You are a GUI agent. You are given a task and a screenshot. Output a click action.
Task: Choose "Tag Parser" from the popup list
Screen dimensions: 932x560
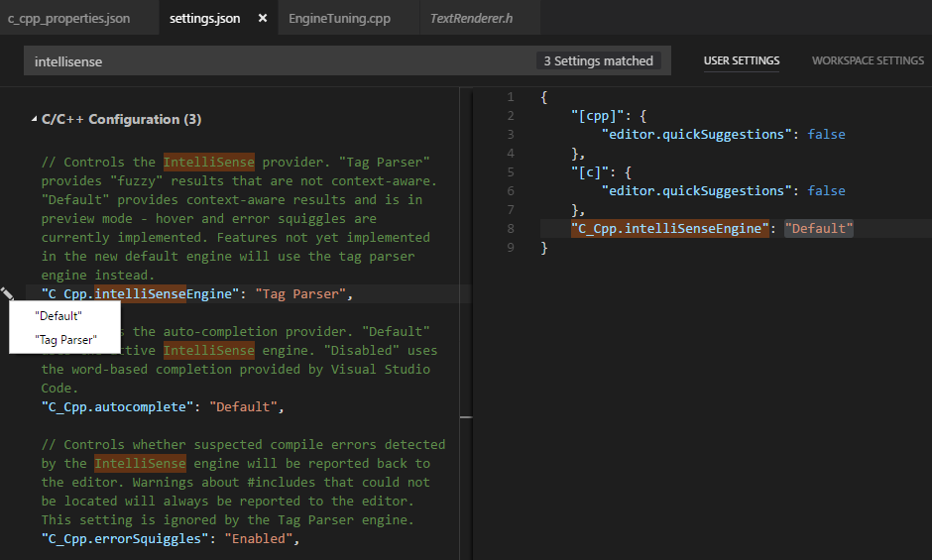point(65,340)
